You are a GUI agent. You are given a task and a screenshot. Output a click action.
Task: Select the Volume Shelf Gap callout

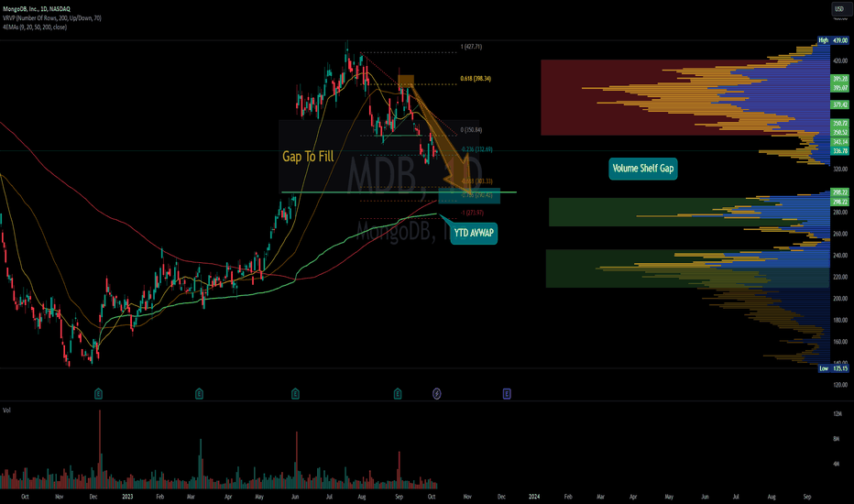pyautogui.click(x=643, y=169)
